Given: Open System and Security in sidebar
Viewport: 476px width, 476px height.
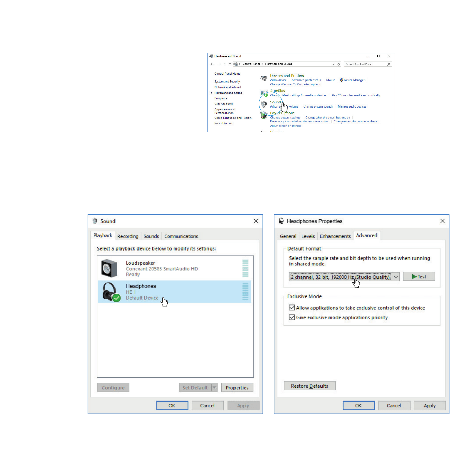Looking at the screenshot, I should tap(227, 82).
